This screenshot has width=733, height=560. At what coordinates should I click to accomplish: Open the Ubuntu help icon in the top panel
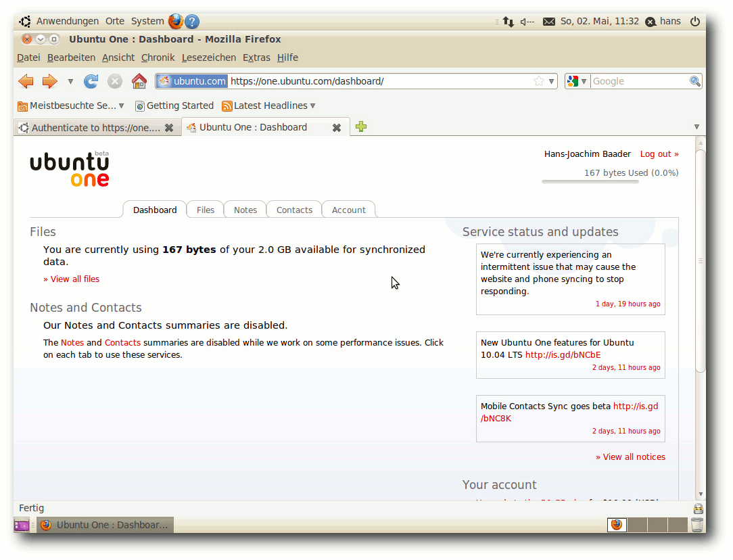[192, 22]
